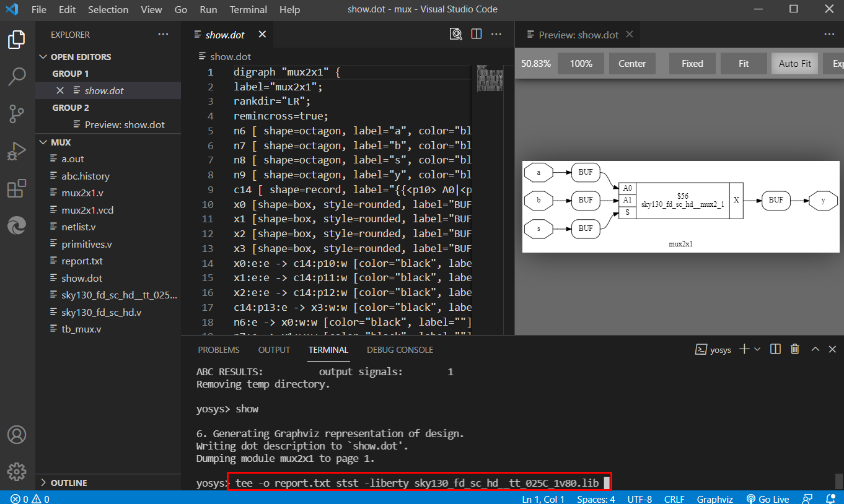Image resolution: width=844 pixels, height=504 pixels.
Task: Open Explorer views and more actions menu
Action: [163, 35]
